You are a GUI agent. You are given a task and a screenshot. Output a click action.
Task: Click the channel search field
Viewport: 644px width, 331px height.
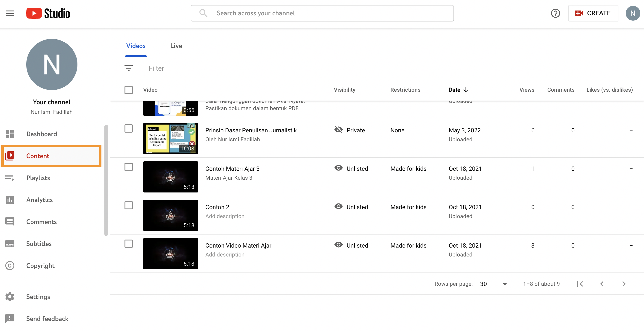[322, 13]
